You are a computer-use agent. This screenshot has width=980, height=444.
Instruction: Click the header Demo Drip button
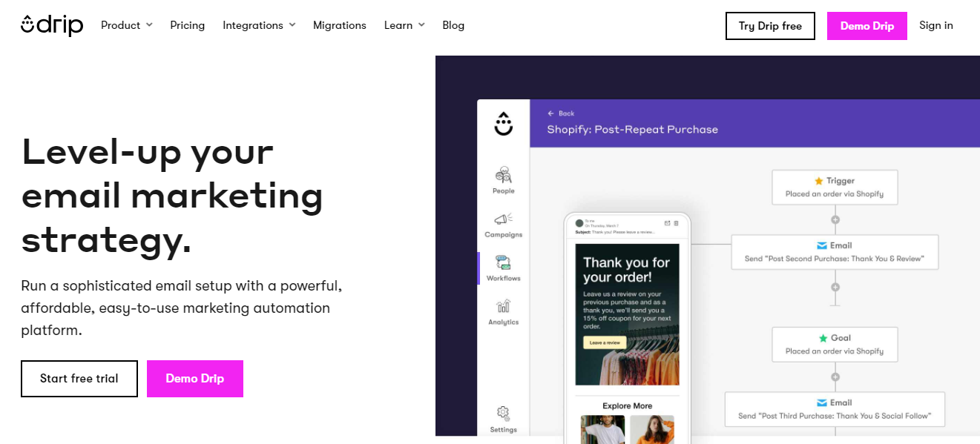click(867, 26)
